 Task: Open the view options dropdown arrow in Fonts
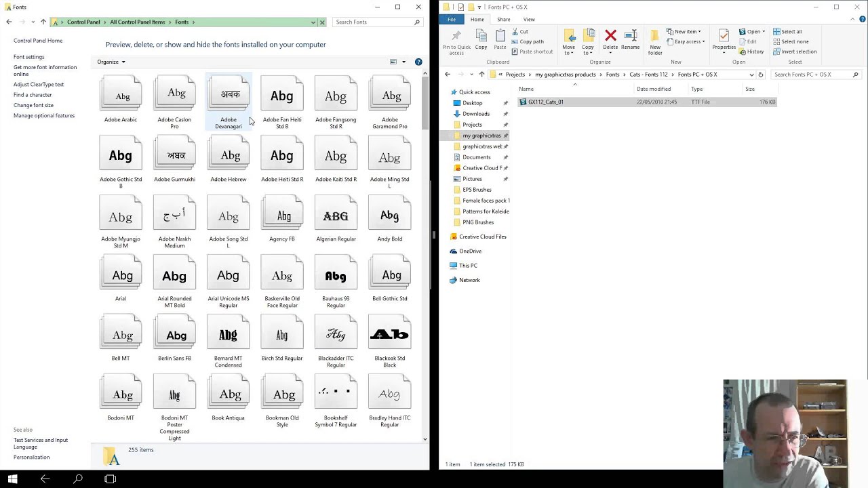403,62
